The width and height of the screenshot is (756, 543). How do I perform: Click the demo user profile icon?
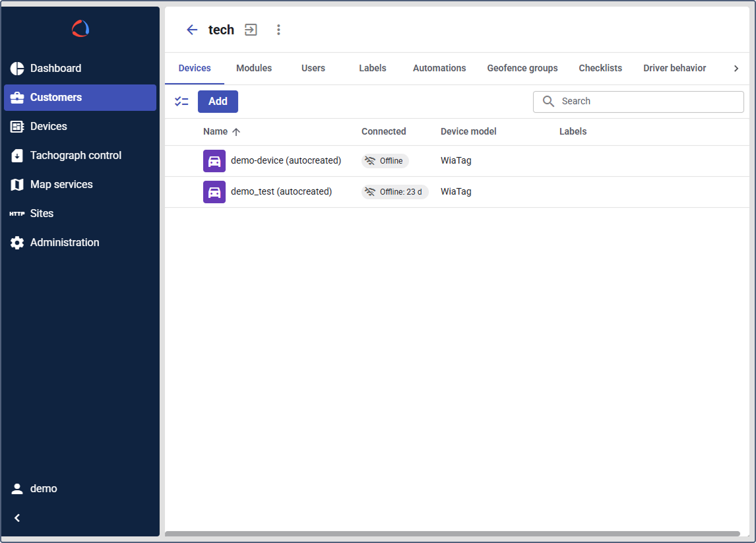click(17, 489)
